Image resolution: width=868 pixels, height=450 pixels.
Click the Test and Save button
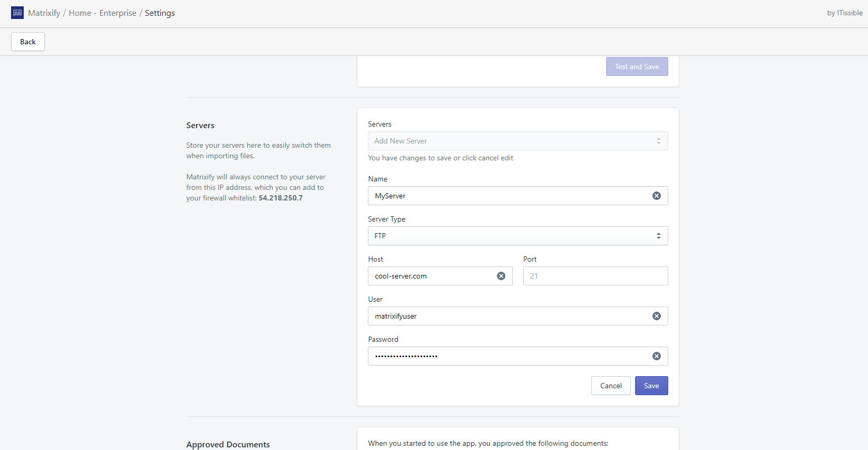pyautogui.click(x=637, y=66)
